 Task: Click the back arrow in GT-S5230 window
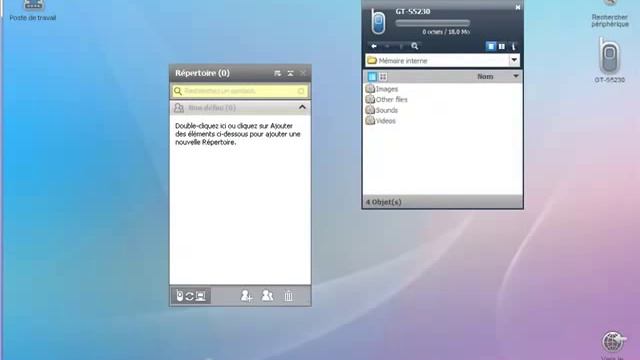[x=374, y=46]
